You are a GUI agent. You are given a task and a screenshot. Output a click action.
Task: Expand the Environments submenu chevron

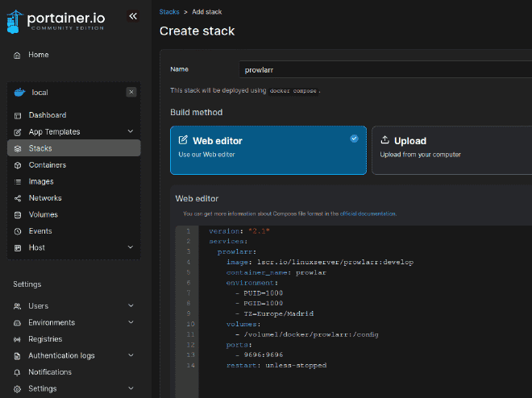tap(131, 322)
